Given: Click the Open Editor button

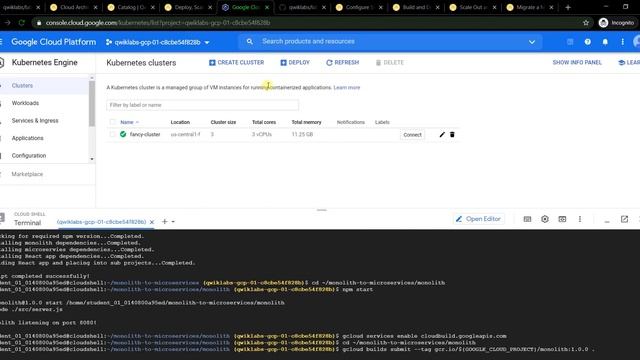Looking at the screenshot, I should pos(478,219).
